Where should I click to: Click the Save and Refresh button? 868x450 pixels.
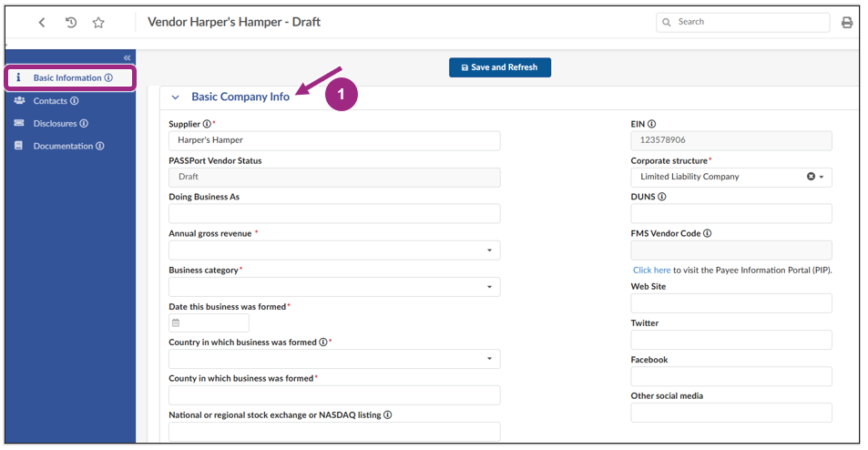(x=499, y=67)
